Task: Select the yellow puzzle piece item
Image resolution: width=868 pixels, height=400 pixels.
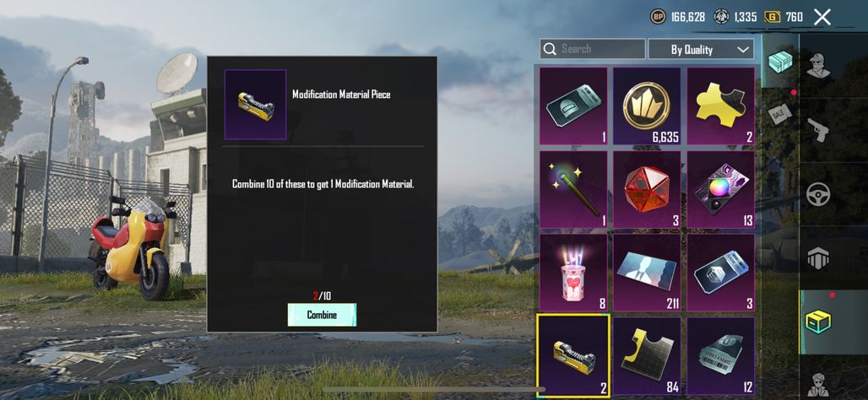Action: click(720, 106)
